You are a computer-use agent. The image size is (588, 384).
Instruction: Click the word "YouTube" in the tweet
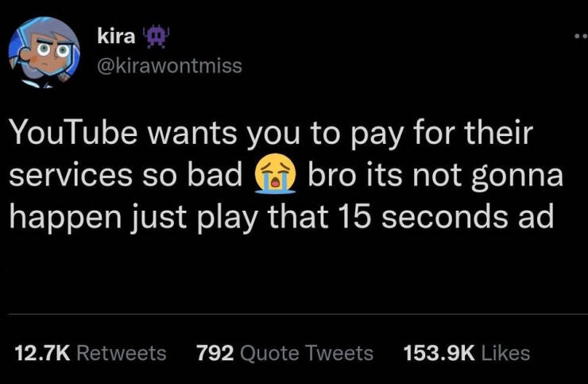coord(73,133)
